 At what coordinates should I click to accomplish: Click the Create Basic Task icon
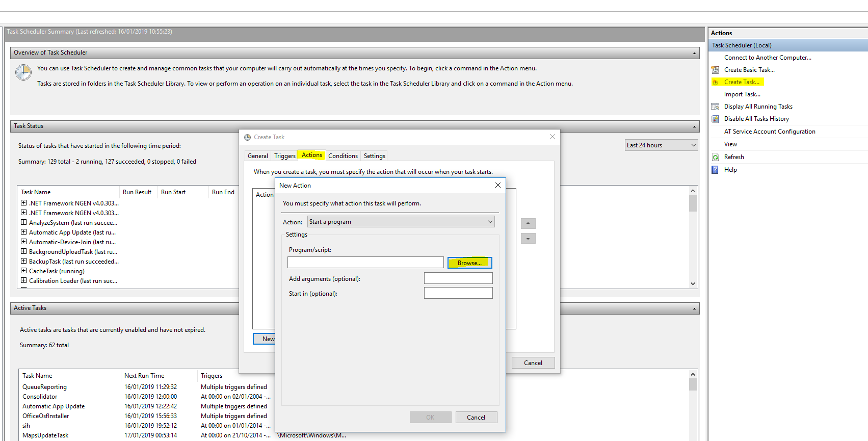pos(715,70)
